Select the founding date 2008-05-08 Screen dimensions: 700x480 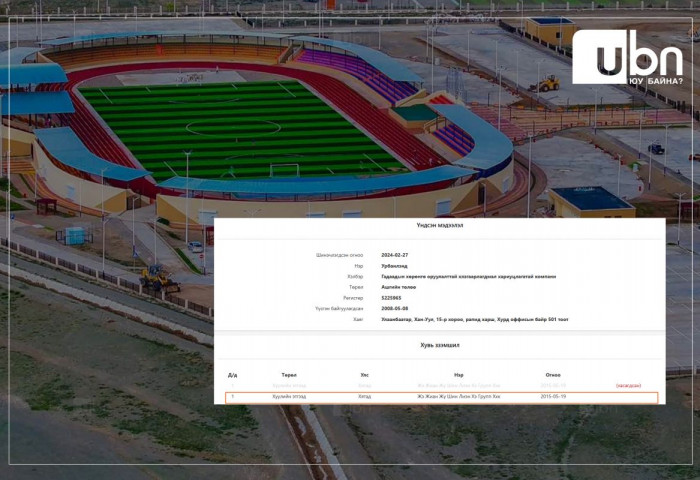(394, 309)
